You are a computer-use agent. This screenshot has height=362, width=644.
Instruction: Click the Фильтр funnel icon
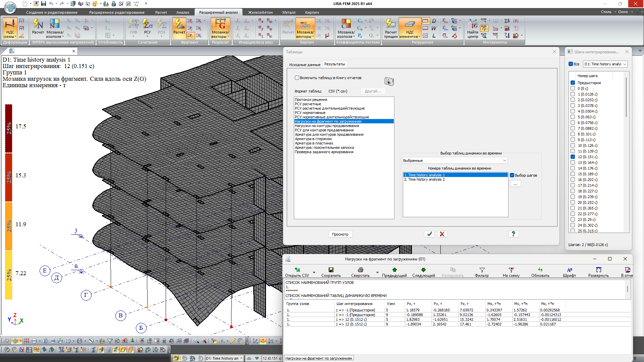click(x=482, y=270)
